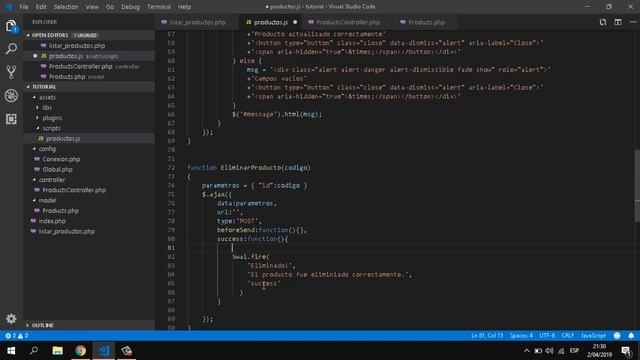Screen dimensions: 640x360
Task: Switch to the ProductsController.php tab
Action: pos(348,22)
